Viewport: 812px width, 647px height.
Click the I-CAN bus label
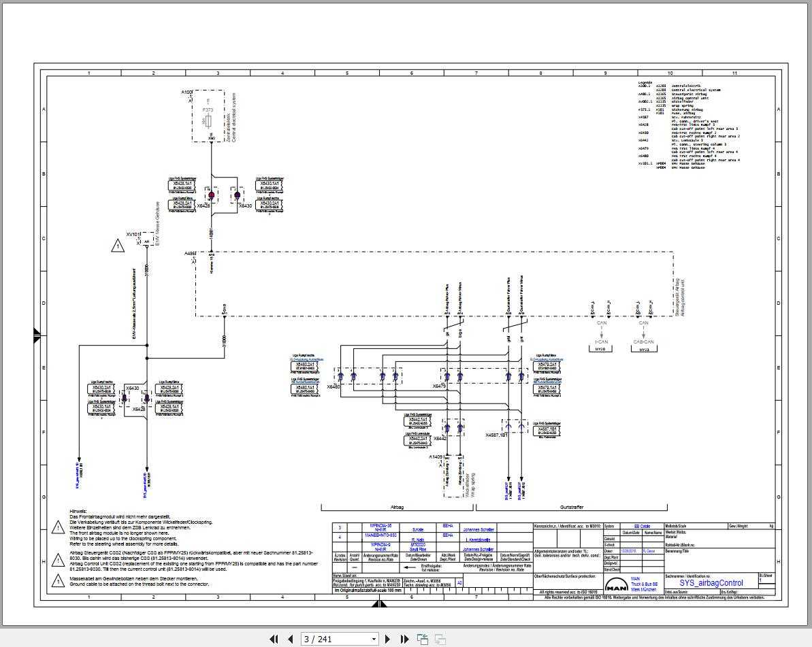tap(601, 342)
